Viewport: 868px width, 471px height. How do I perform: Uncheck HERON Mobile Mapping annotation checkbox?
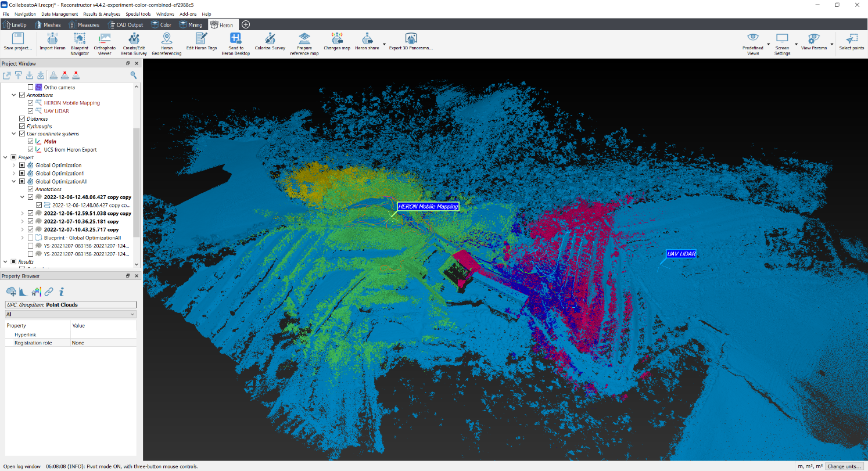pos(31,103)
